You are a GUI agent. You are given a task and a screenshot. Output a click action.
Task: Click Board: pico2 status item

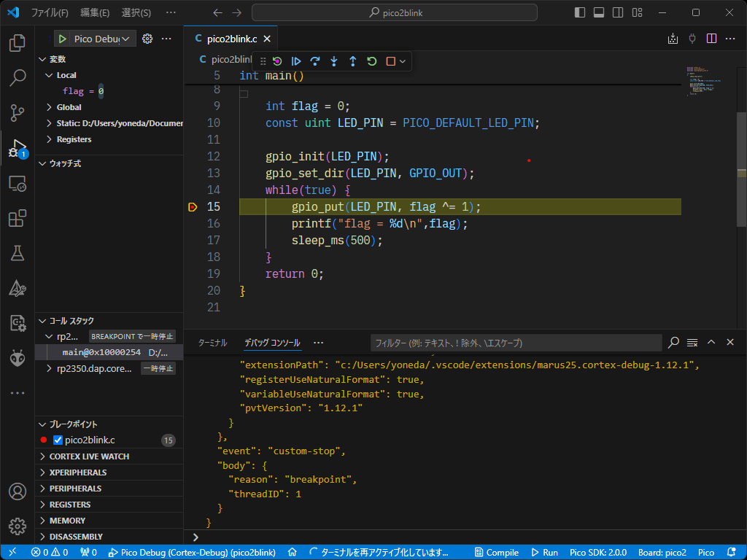(x=662, y=553)
